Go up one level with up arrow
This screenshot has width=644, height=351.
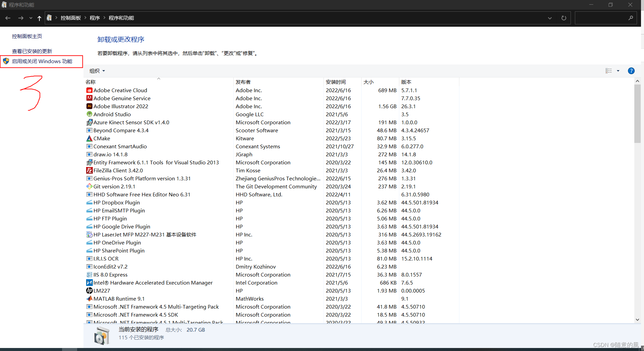tap(39, 18)
